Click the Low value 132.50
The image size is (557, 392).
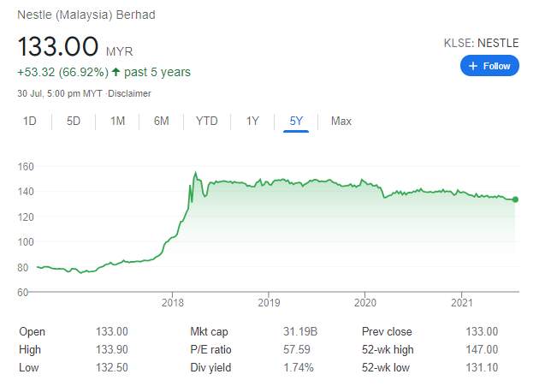tap(112, 367)
